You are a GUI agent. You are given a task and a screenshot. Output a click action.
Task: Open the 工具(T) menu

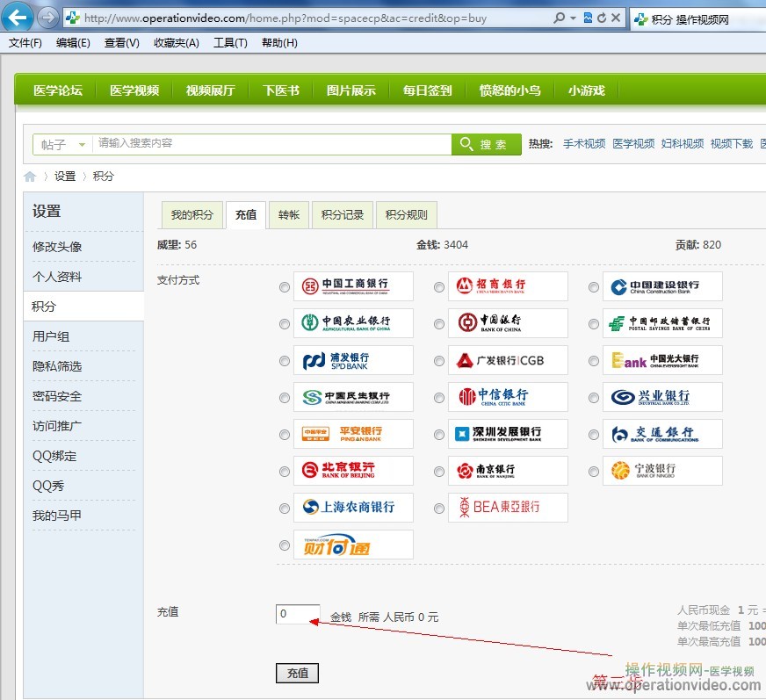click(230, 43)
